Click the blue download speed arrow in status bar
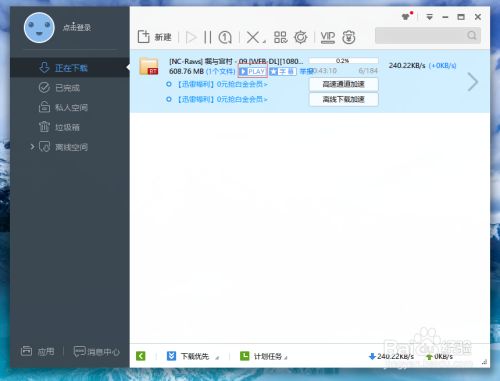 (x=372, y=357)
